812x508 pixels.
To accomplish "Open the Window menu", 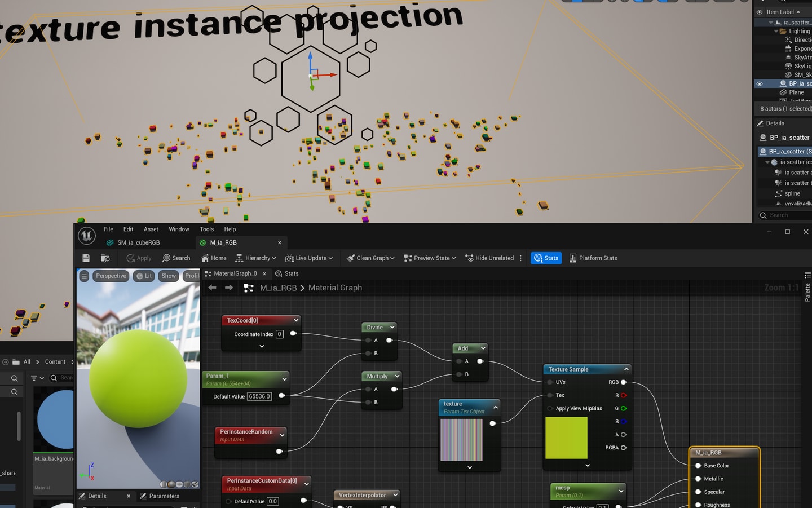I will click(179, 229).
